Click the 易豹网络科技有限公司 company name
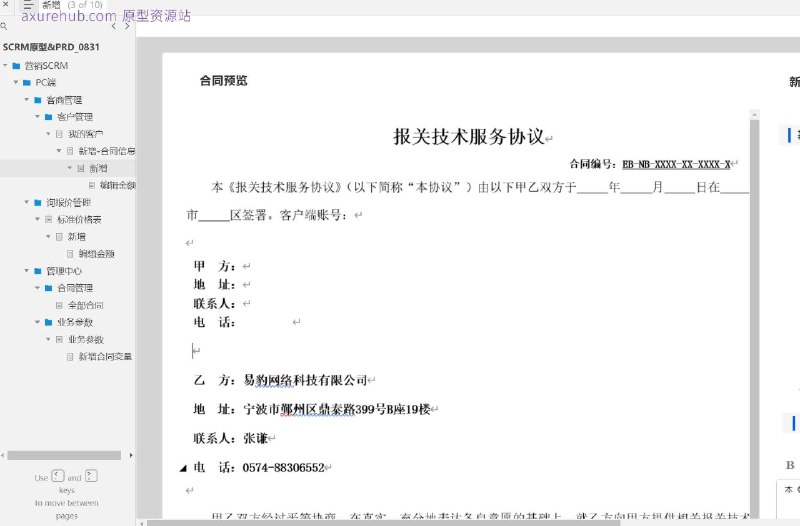Viewport: 800px width, 526px height. 306,380
